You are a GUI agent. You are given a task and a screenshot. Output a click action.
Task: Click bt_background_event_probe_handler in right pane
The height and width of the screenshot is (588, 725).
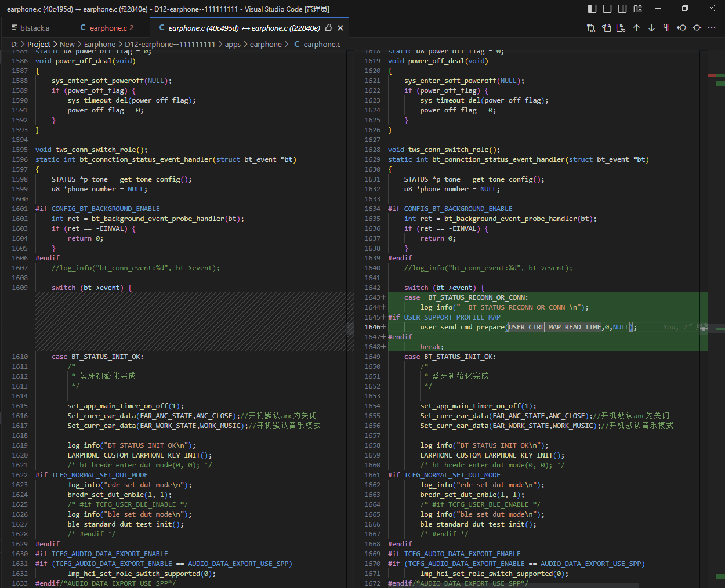click(x=510, y=219)
